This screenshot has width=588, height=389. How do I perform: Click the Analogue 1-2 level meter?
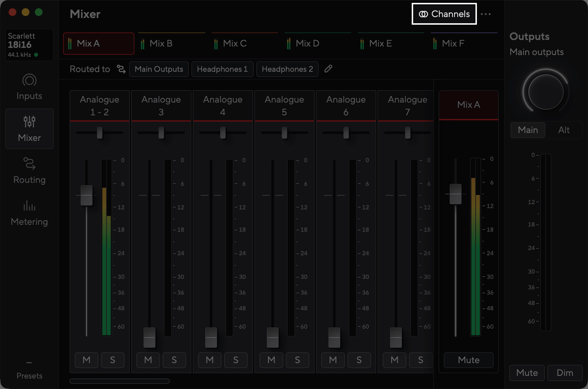pos(107,247)
